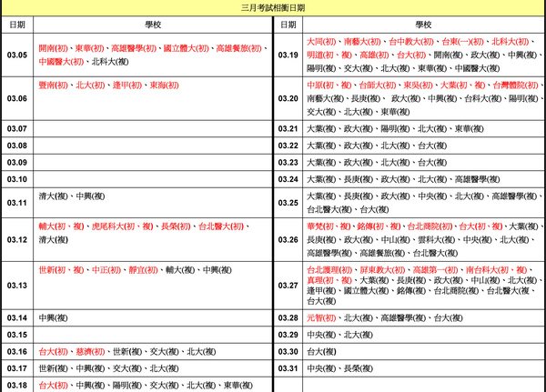The height and width of the screenshot is (392, 546).
Task: Select the 03.27 date cell
Action: click(x=288, y=286)
